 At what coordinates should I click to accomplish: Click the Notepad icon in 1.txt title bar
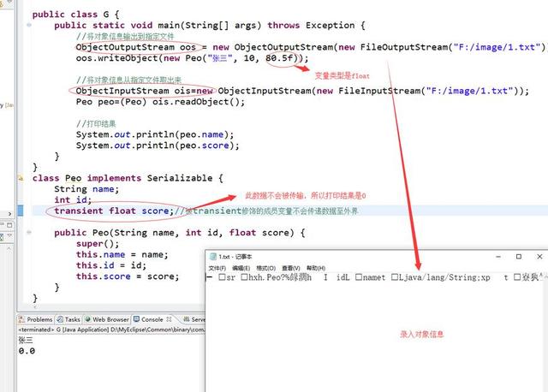213,257
